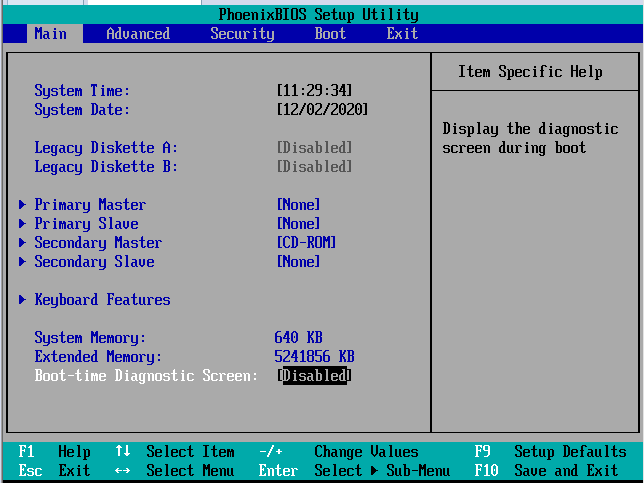Click the F9 Setup Defaults hint
This screenshot has height=483, width=644.
(x=550, y=451)
